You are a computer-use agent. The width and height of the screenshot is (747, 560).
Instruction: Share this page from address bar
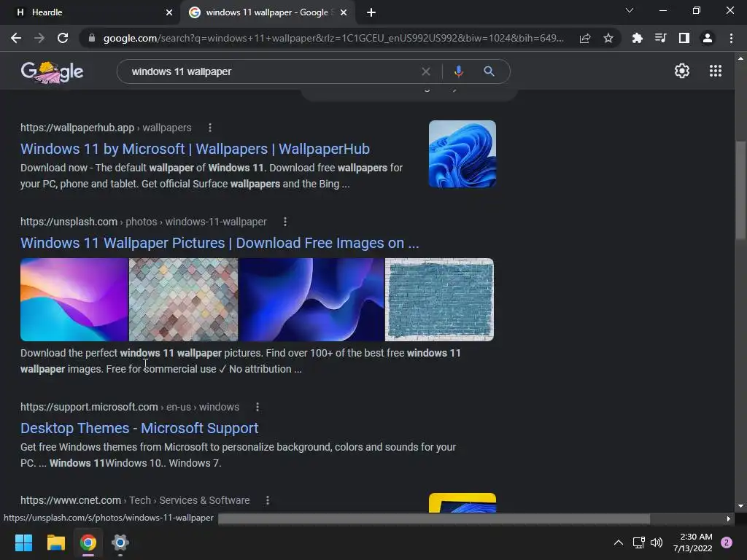(585, 38)
